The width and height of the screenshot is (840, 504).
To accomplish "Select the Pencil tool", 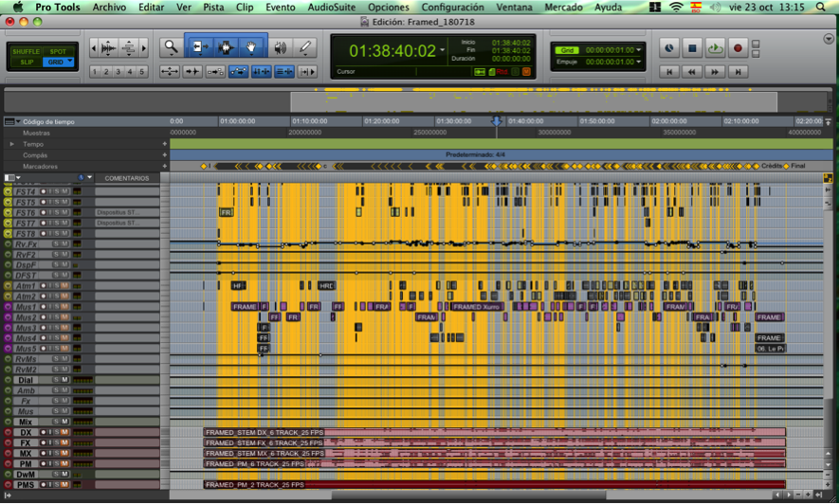I will tap(304, 47).
